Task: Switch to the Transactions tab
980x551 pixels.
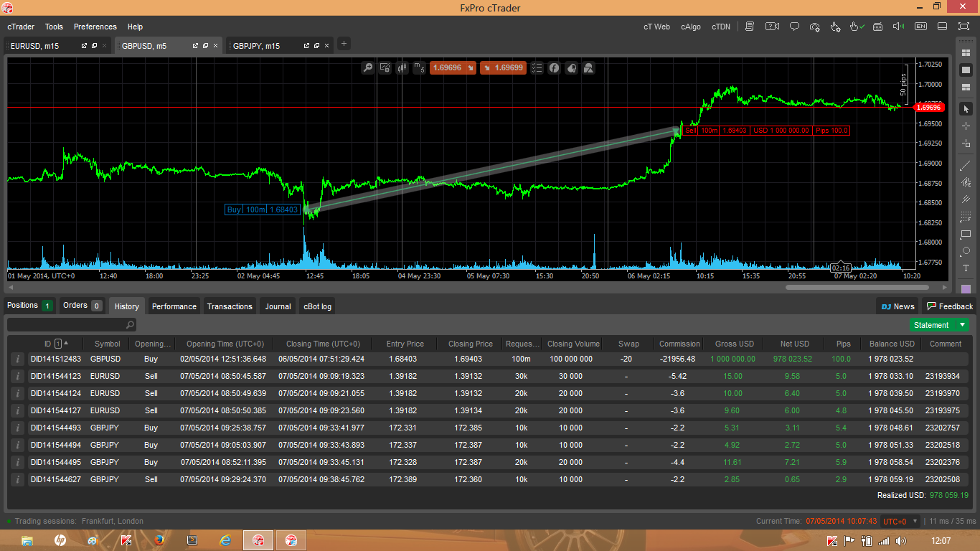Action: [x=230, y=306]
